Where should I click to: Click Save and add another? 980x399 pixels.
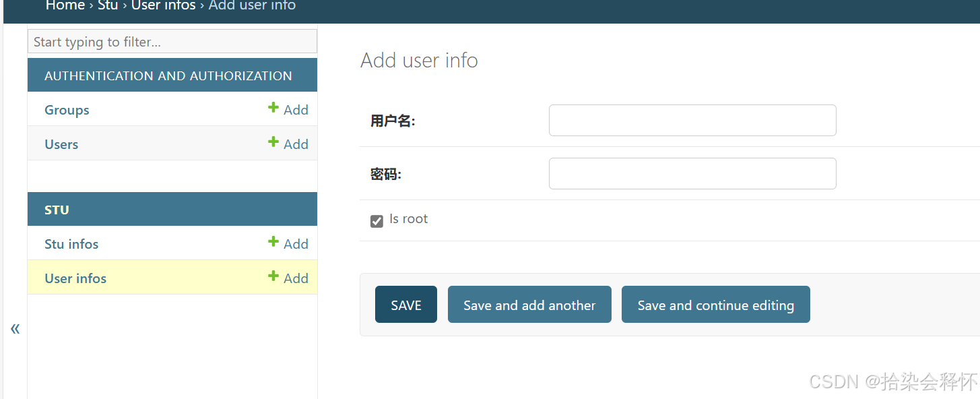pos(529,304)
